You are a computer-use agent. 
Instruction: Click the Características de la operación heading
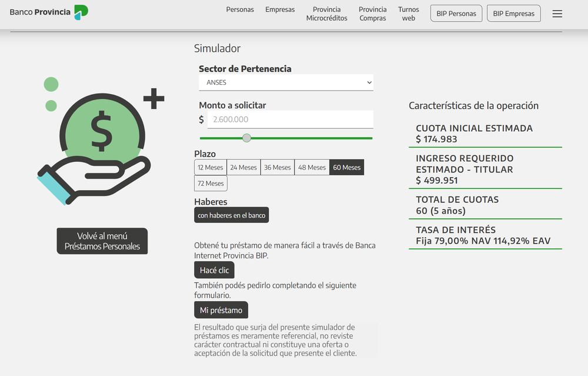pos(473,106)
